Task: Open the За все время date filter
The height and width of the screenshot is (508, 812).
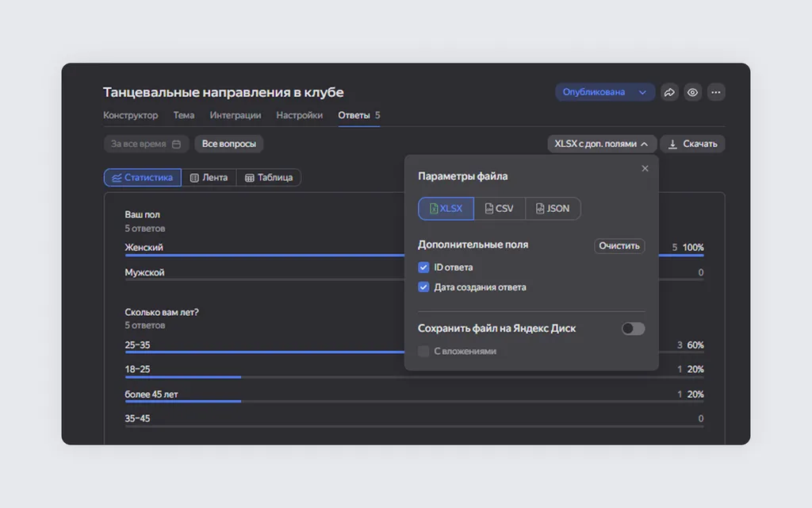Action: 146,144
